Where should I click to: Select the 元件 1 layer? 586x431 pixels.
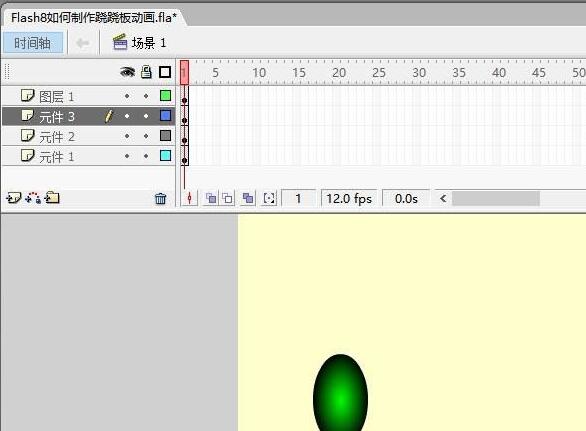[x=89, y=156]
